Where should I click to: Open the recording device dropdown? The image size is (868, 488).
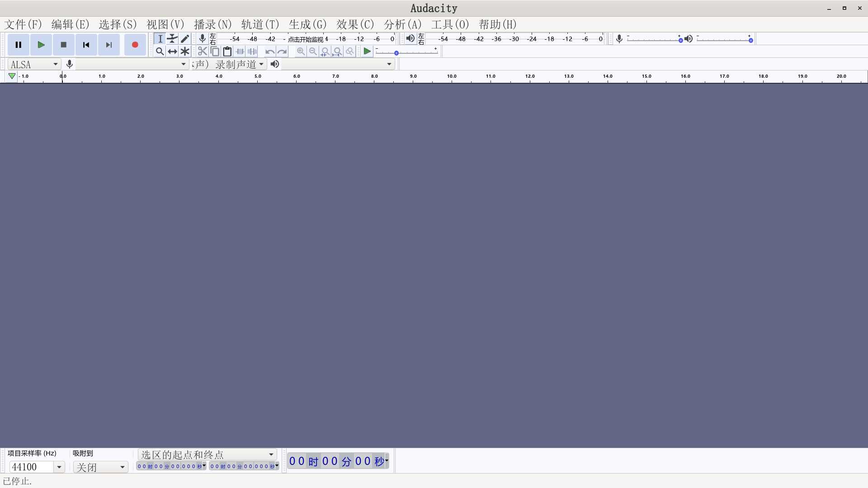pos(132,64)
